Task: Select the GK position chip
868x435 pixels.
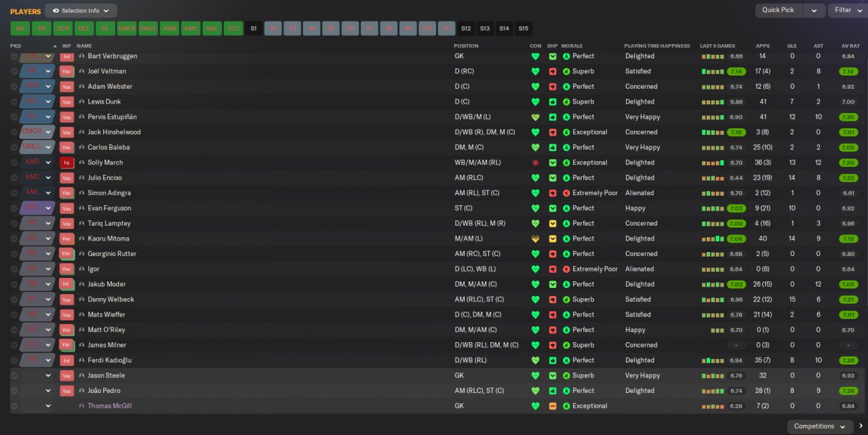Action: tap(20, 28)
